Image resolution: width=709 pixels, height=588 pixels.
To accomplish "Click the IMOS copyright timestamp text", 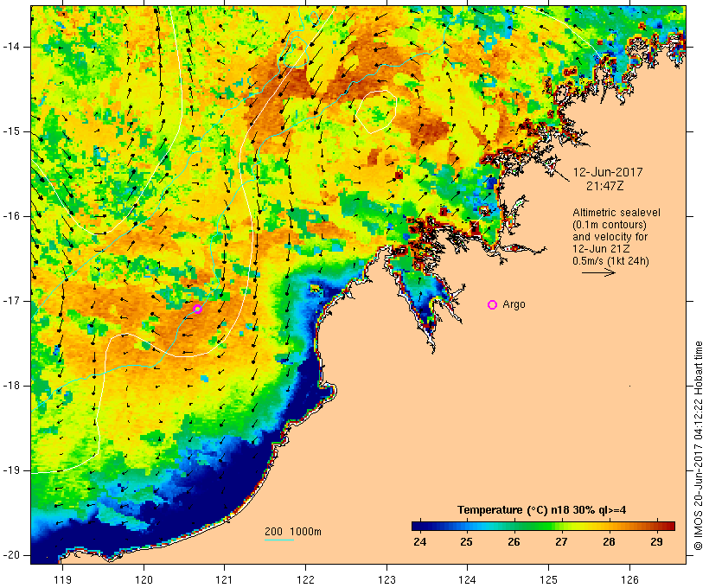I will point(699,445).
